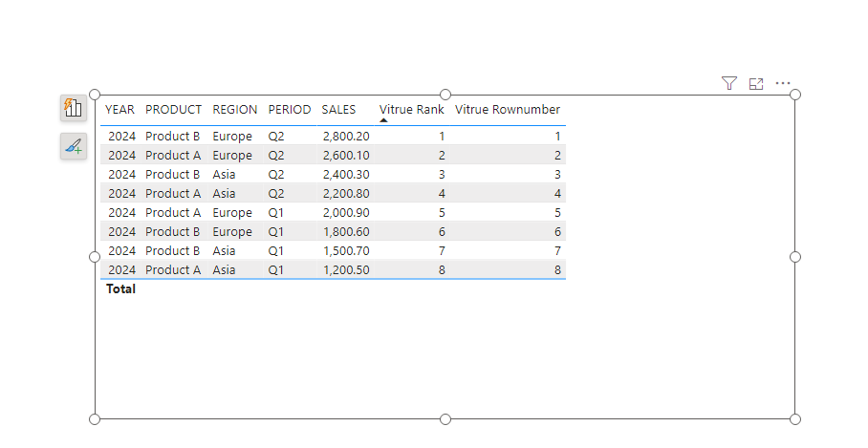Select the sales value 1,800.60
The width and height of the screenshot is (868, 448).
(x=347, y=232)
